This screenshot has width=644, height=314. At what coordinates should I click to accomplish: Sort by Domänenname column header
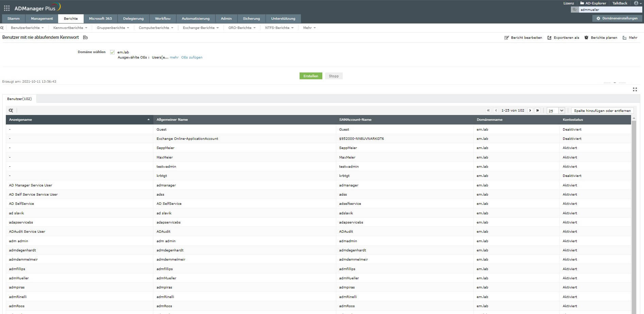(490, 120)
